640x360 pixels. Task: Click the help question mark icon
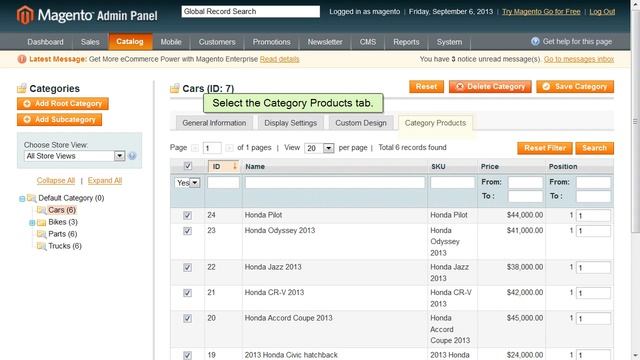(x=535, y=41)
